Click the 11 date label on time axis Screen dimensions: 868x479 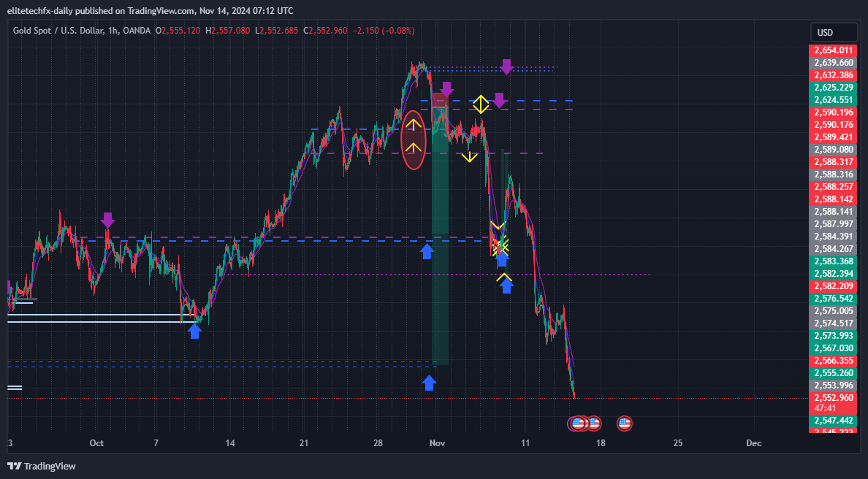pyautogui.click(x=525, y=443)
